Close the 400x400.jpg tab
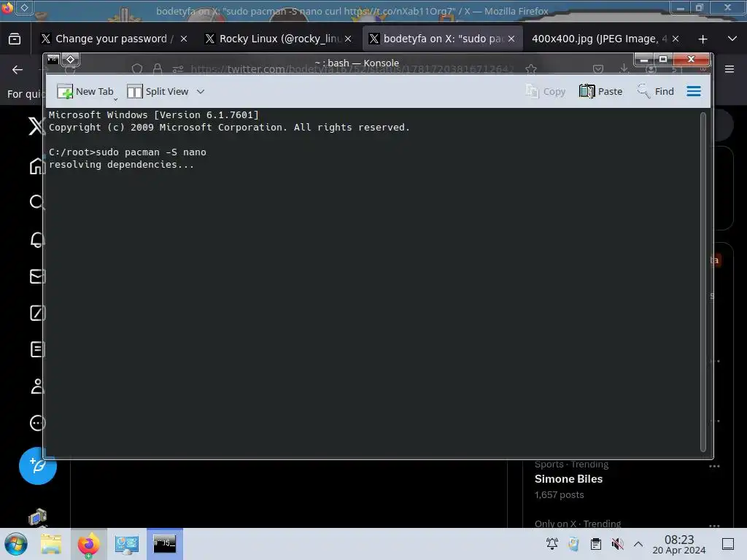 coord(676,39)
